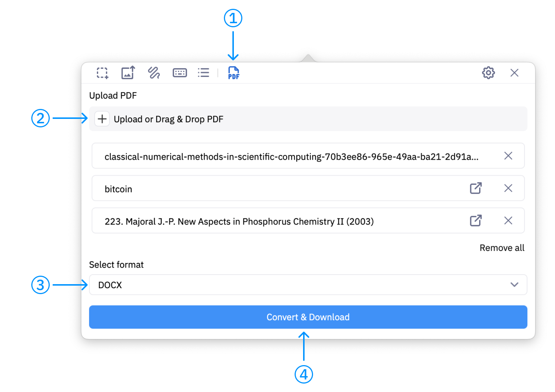Click the Remove all link
The width and height of the screenshot is (555, 392).
coord(502,248)
